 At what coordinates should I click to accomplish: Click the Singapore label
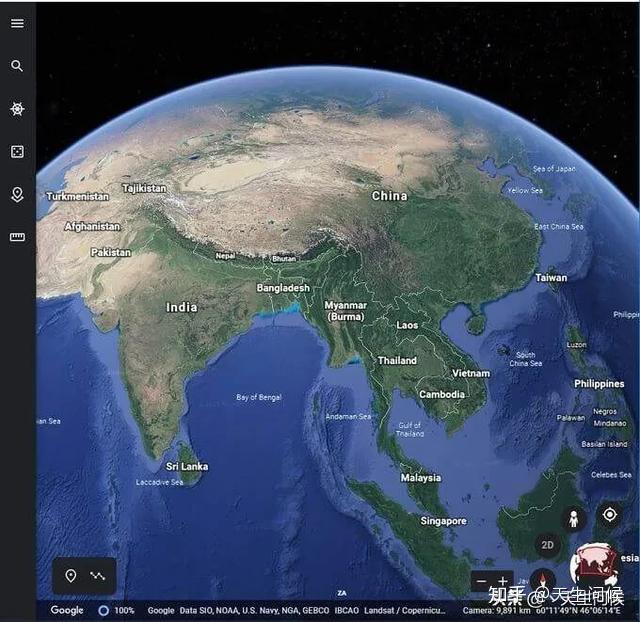pyautogui.click(x=444, y=521)
